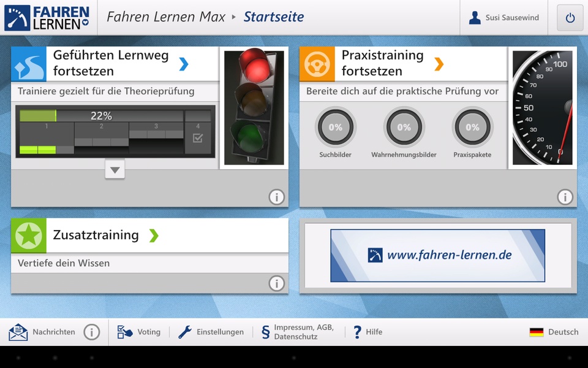
Task: Open Geführten Lernweg fortsetzen
Action: click(x=111, y=63)
